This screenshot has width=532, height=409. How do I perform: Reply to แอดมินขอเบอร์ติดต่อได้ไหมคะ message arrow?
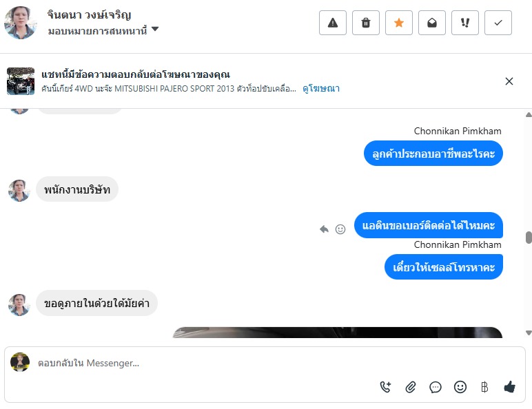pos(324,229)
